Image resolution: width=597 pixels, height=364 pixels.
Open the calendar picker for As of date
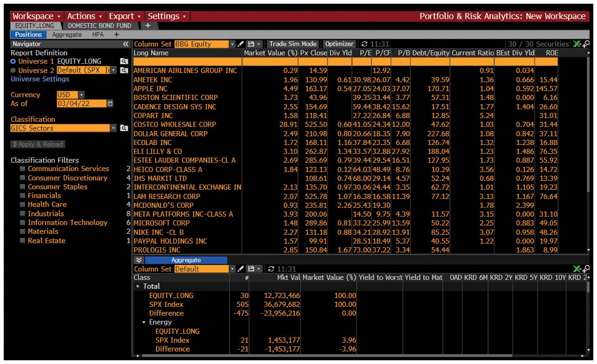110,104
